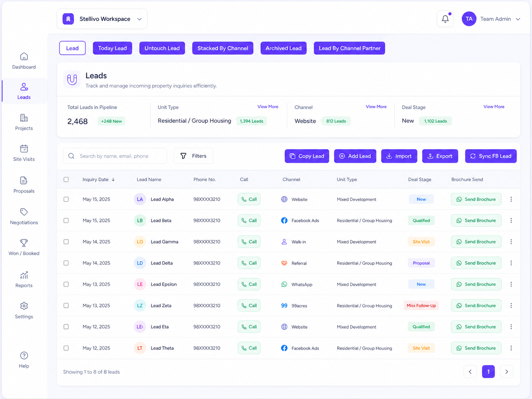Open the Filters panel

193,156
